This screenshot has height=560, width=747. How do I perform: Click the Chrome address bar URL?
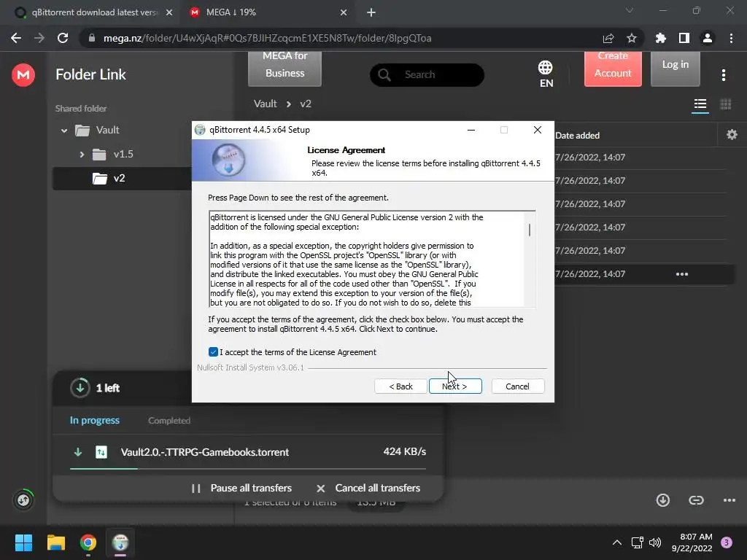click(x=267, y=38)
